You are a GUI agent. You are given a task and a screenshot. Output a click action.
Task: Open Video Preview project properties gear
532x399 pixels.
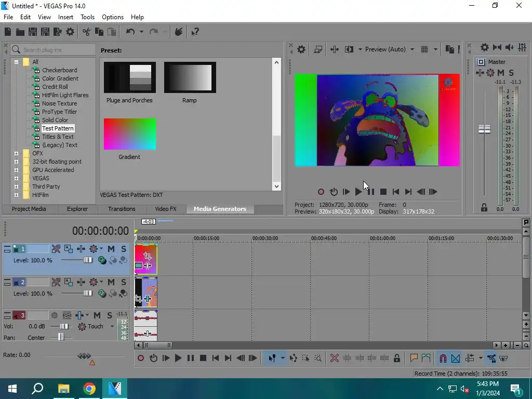click(x=301, y=49)
